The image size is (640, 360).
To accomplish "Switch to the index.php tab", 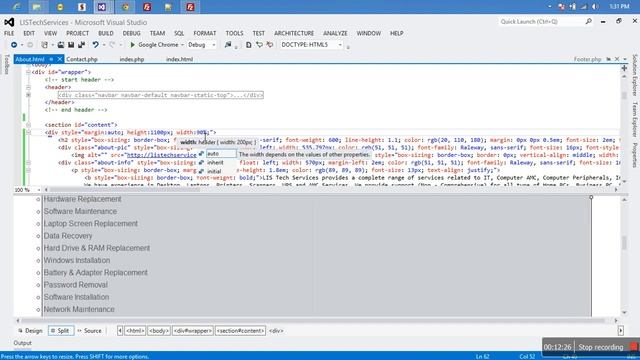I will pyautogui.click(x=131, y=59).
